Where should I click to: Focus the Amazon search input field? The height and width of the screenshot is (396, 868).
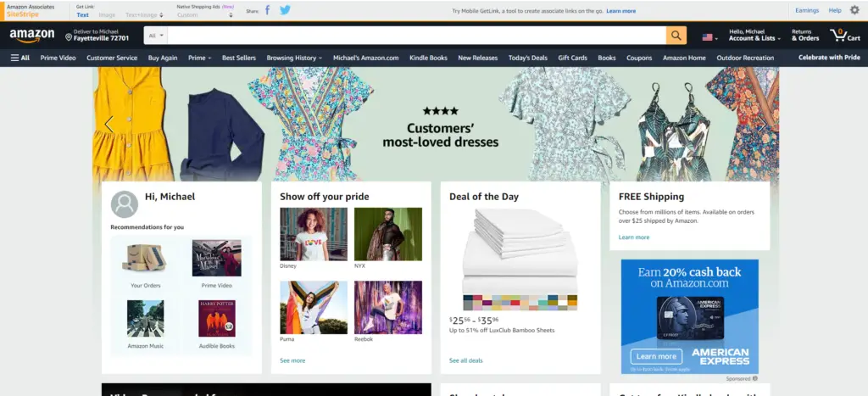point(416,36)
